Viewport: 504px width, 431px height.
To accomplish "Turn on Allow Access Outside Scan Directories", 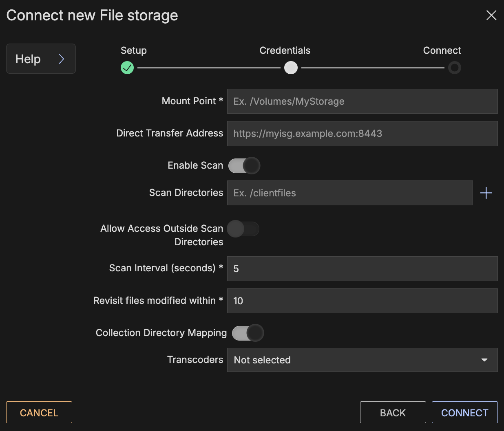I will pos(243,229).
